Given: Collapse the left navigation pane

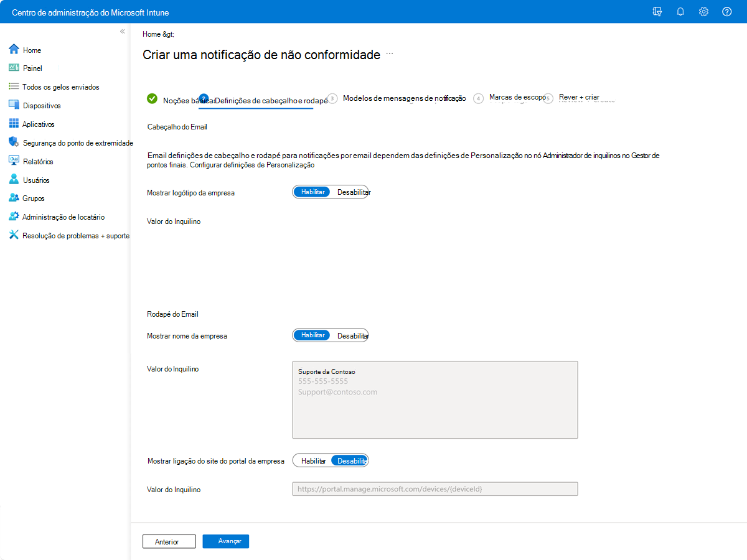Looking at the screenshot, I should (x=122, y=30).
